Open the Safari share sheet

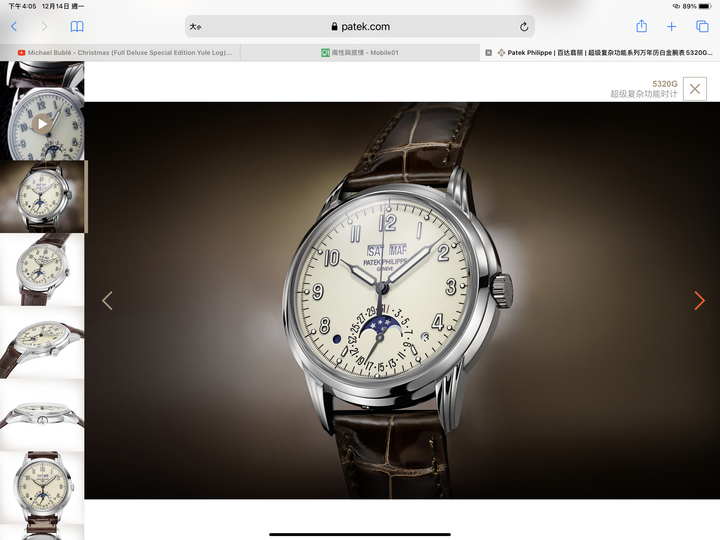(641, 26)
